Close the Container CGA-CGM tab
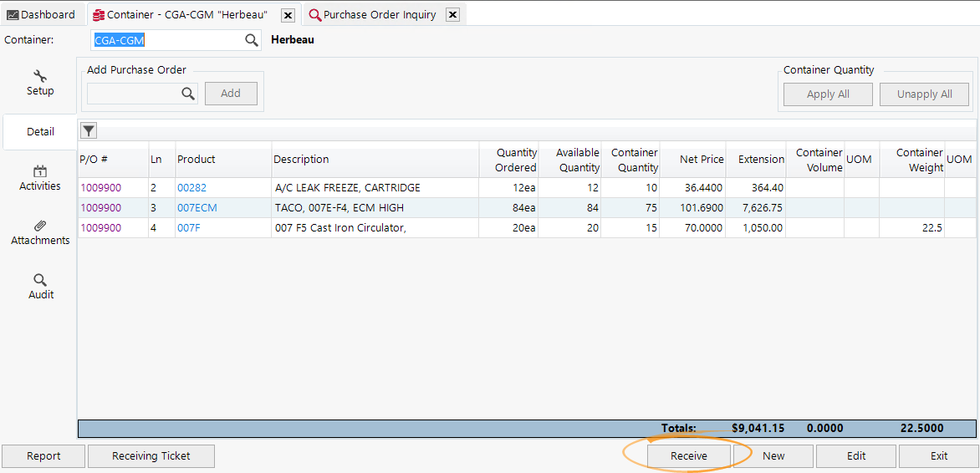 coord(287,15)
